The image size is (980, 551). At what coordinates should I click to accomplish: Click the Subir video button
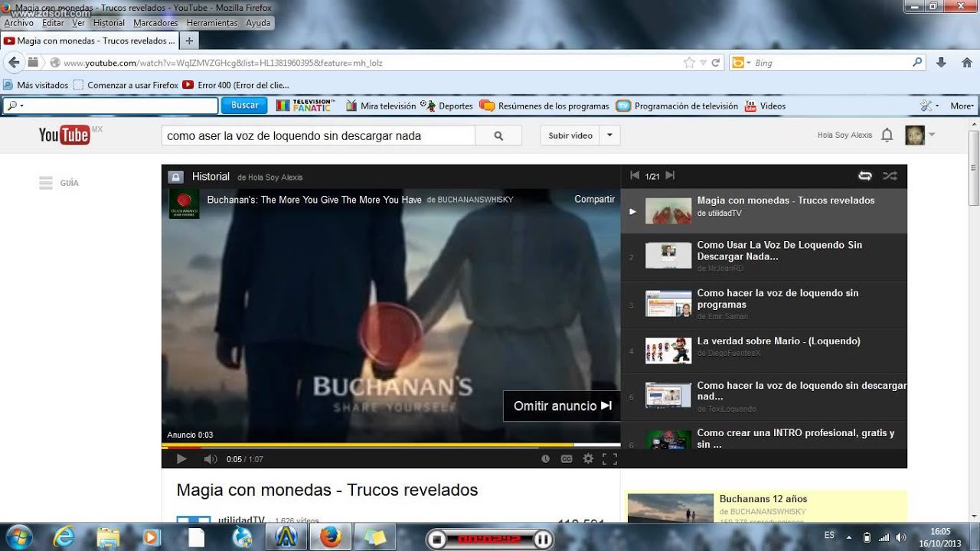570,135
